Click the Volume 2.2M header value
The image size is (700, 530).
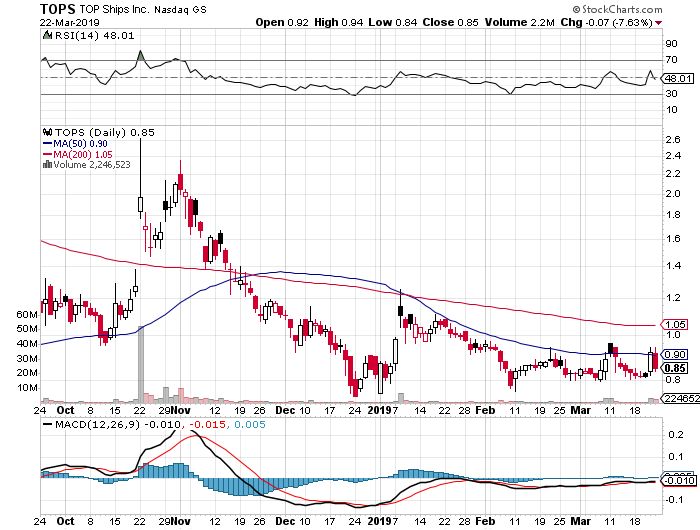click(521, 22)
